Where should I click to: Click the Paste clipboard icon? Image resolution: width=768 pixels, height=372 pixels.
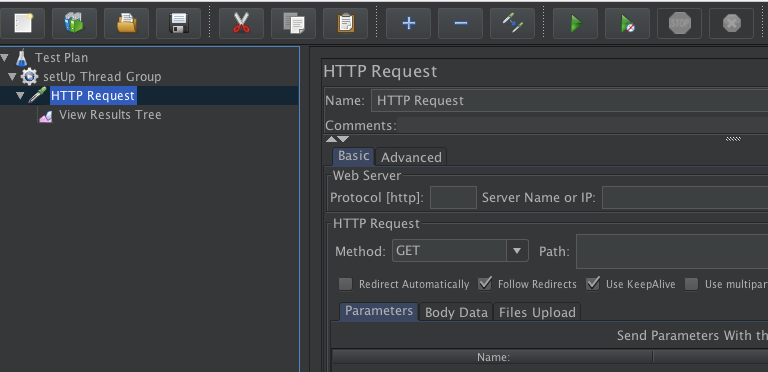[x=345, y=23]
